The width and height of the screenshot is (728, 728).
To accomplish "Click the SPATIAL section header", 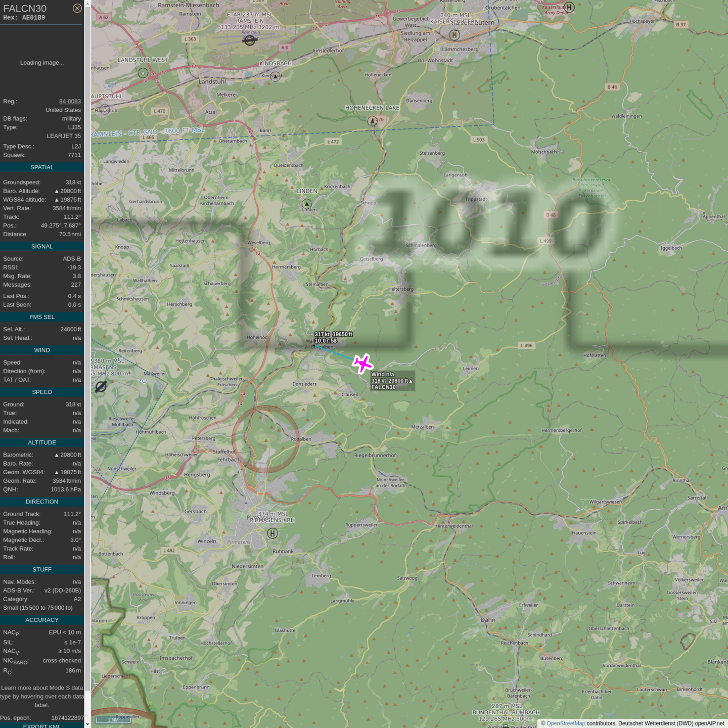I will pyautogui.click(x=41, y=167).
